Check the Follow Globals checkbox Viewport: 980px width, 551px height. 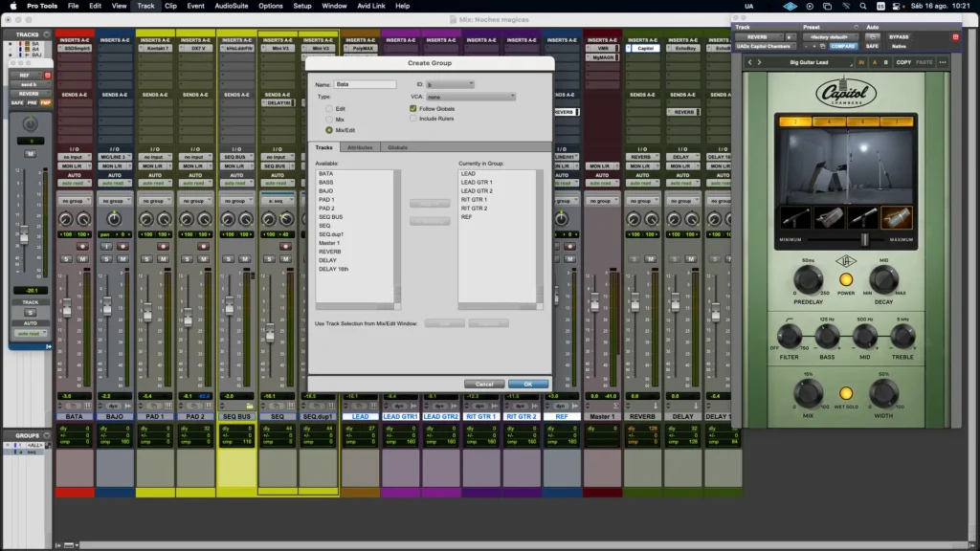pyautogui.click(x=413, y=109)
